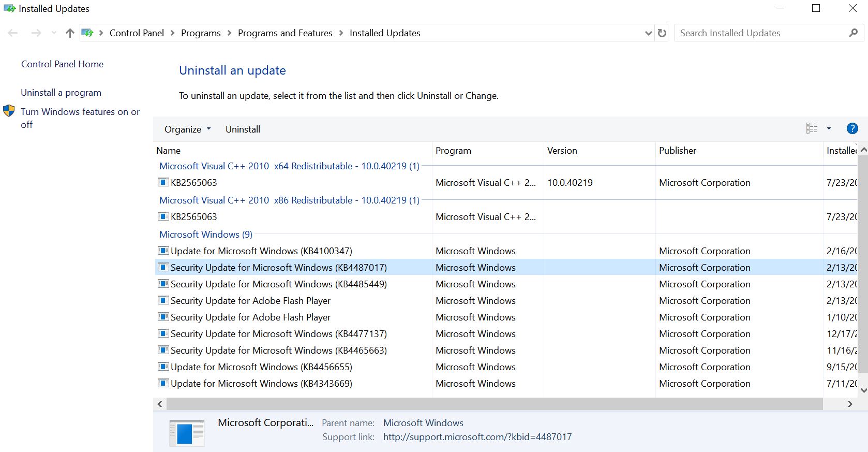Viewport: 868px width, 452px height.
Task: Open the address bar history dropdown
Action: [x=648, y=33]
